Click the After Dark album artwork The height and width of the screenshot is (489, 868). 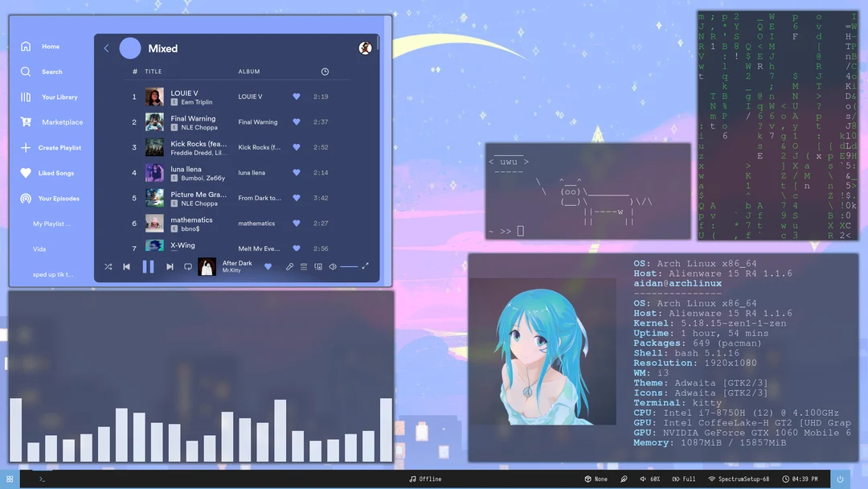pyautogui.click(x=207, y=265)
